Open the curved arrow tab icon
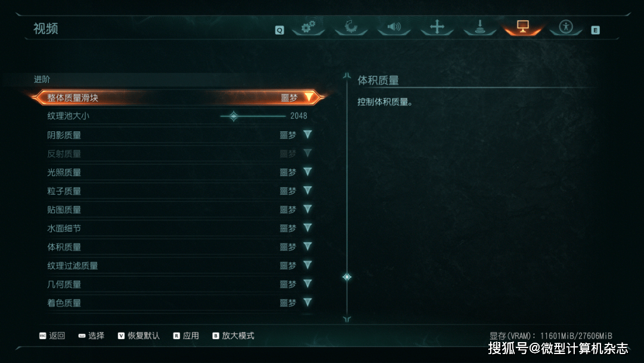This screenshot has height=363, width=644. pyautogui.click(x=351, y=27)
